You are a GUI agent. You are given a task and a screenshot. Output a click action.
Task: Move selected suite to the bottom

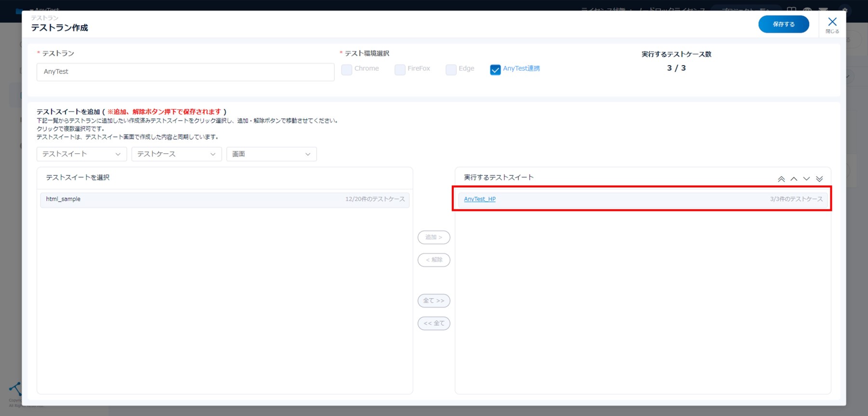tap(819, 179)
